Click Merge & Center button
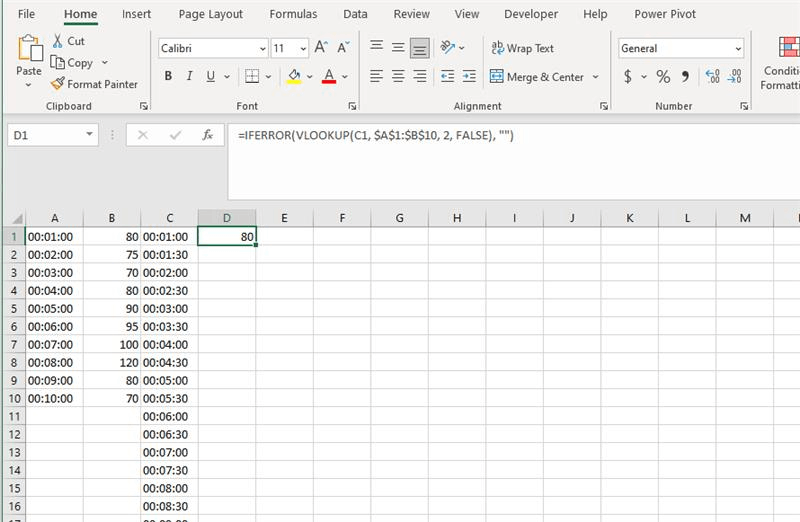This screenshot has height=522, width=800. pos(537,77)
